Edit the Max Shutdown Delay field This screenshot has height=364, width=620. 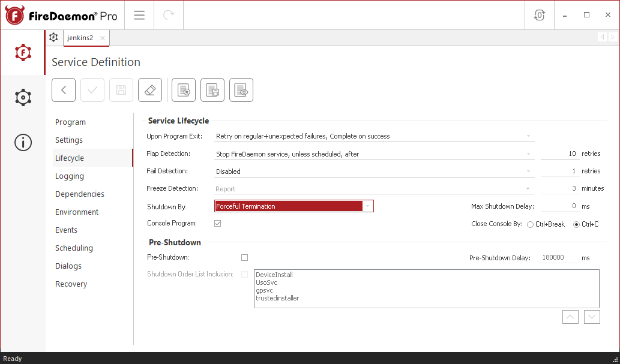coord(560,206)
